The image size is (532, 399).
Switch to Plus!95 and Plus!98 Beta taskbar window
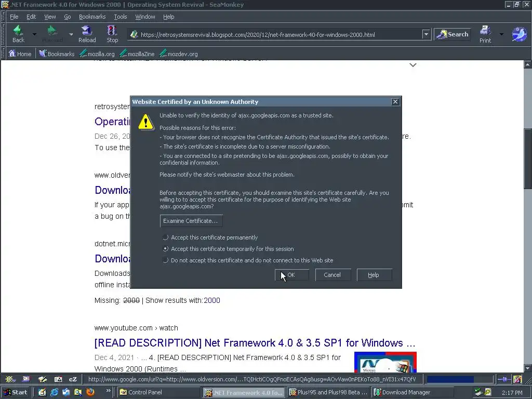328,392
